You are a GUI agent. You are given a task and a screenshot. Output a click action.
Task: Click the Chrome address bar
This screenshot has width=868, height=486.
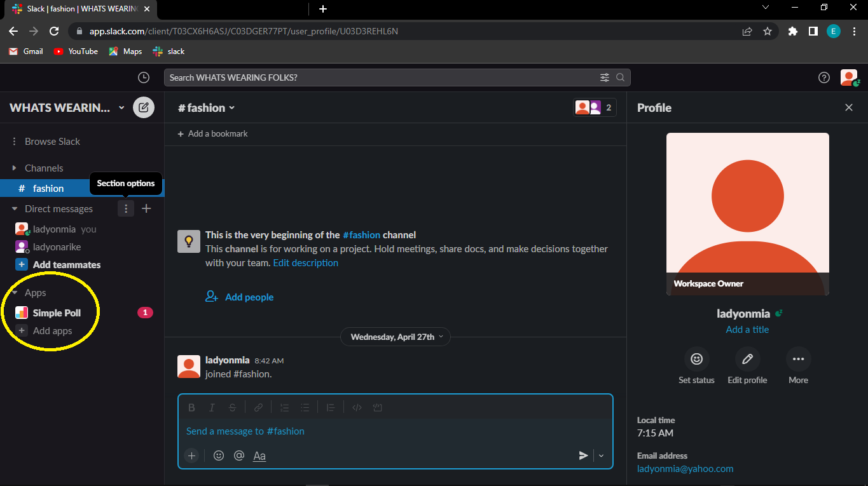(407, 31)
